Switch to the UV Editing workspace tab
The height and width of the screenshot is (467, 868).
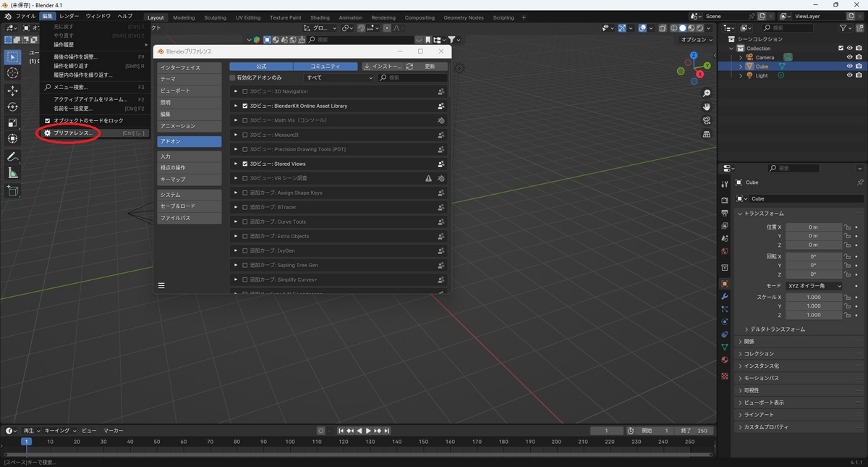click(x=248, y=17)
